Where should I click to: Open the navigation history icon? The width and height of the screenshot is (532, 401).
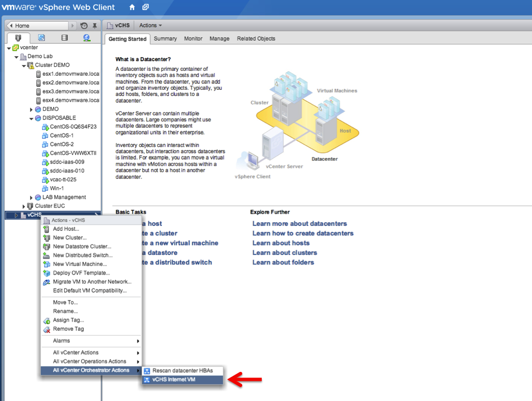click(x=84, y=26)
